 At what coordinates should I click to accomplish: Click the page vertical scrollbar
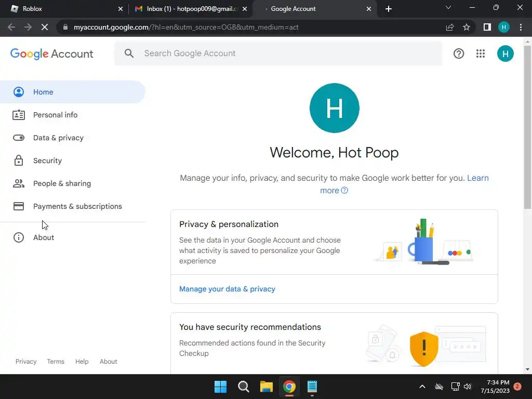click(527, 127)
